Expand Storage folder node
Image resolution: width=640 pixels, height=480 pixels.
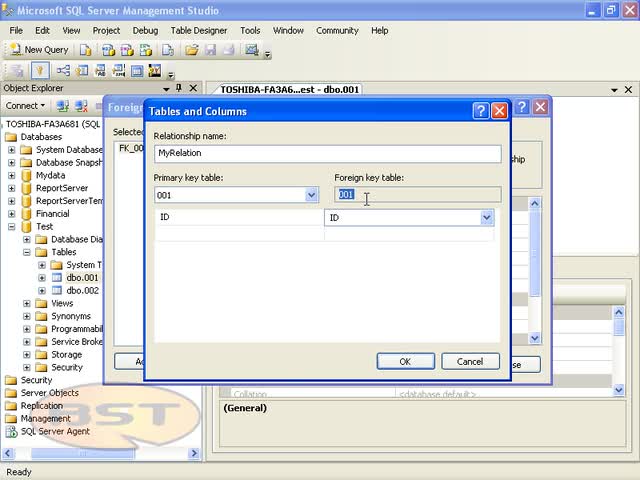[x=27, y=355]
